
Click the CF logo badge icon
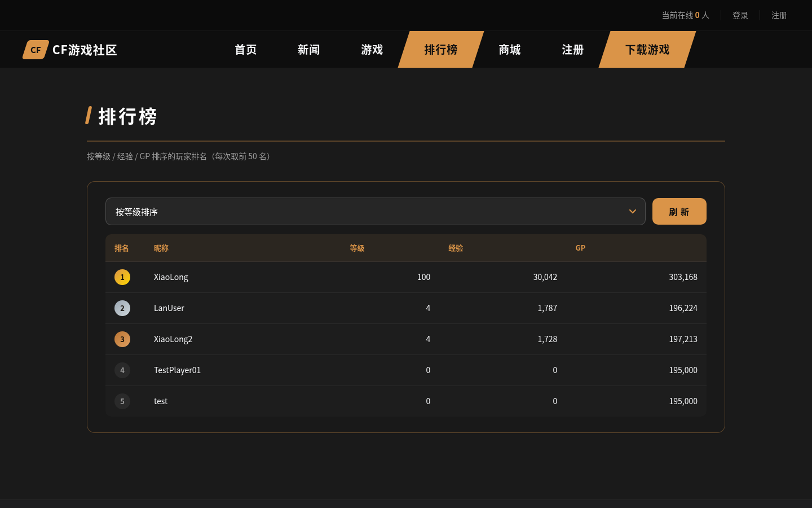36,50
